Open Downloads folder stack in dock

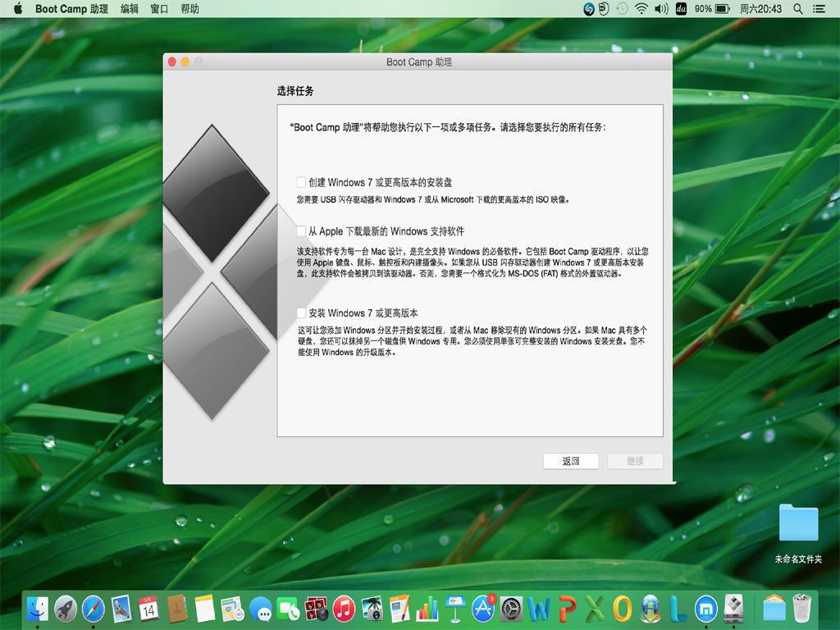774,609
